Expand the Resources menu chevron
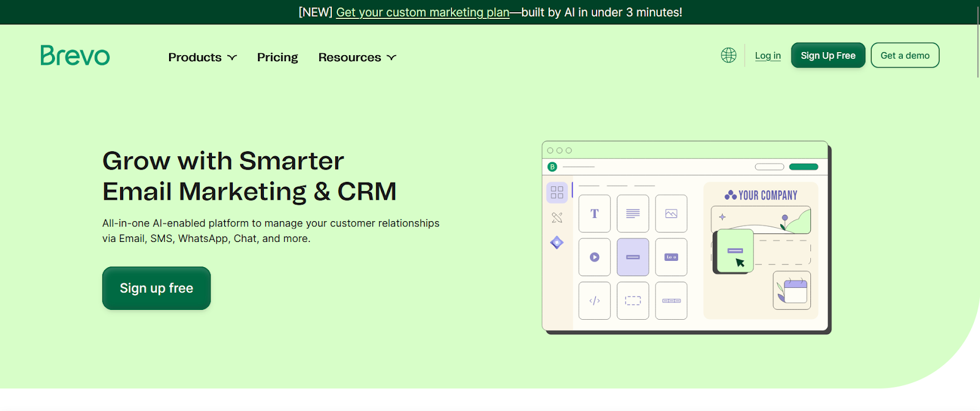The height and width of the screenshot is (411, 980). [391, 58]
